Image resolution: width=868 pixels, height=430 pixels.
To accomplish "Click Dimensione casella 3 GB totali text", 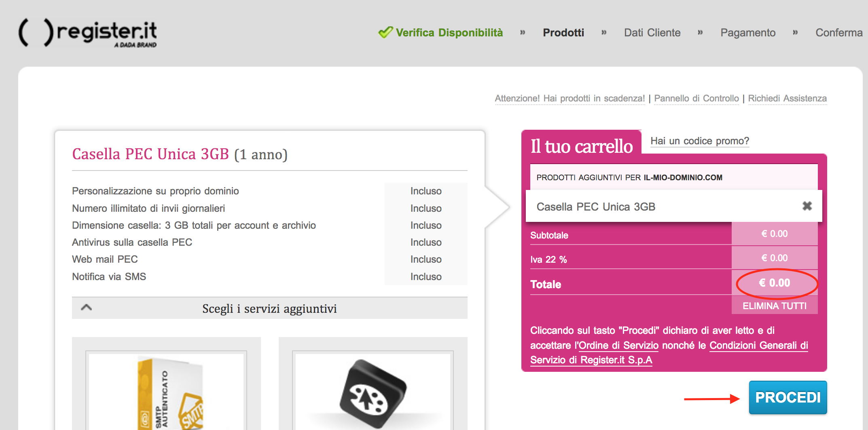I will [x=194, y=226].
